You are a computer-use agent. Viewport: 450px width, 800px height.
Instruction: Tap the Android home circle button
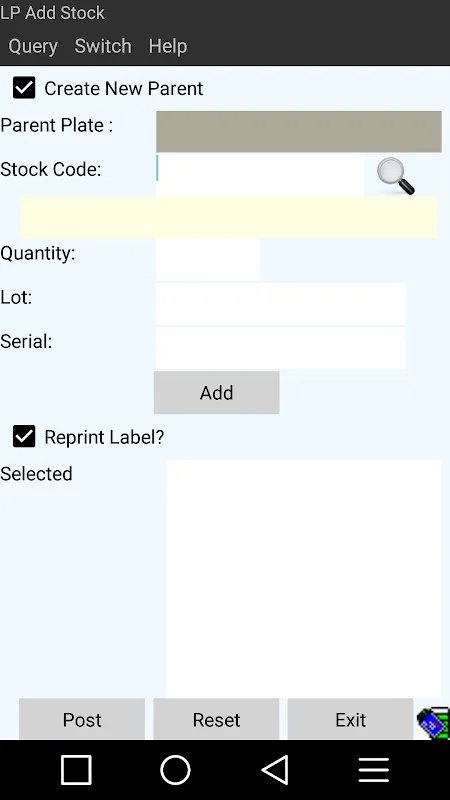(175, 769)
